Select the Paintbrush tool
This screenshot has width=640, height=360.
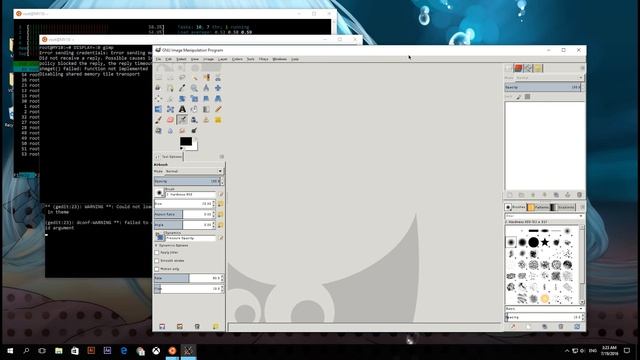click(x=158, y=120)
